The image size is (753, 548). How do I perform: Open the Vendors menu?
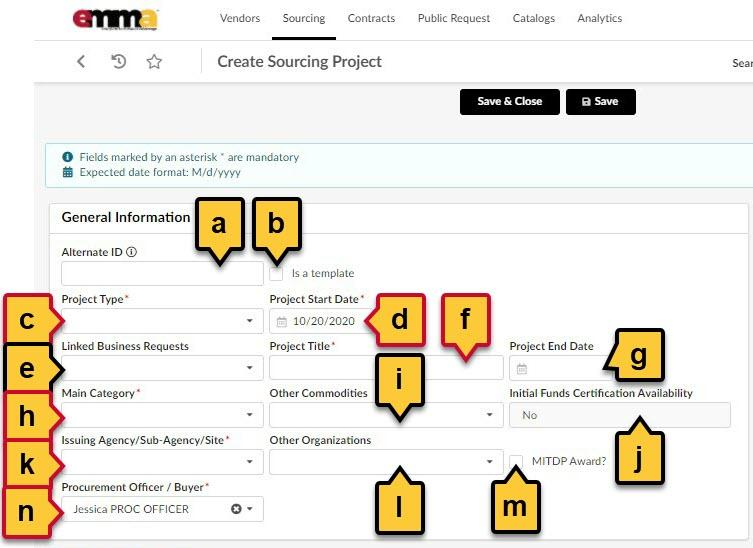point(240,18)
